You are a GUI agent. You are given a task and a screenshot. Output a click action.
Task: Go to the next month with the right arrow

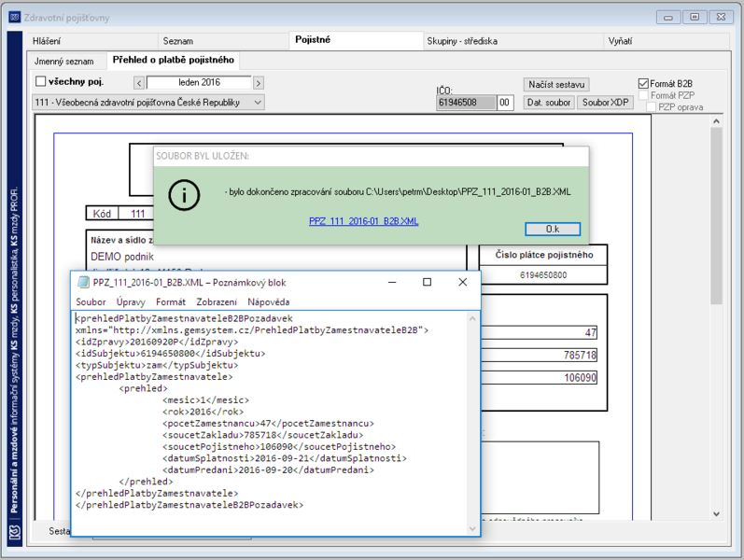click(x=259, y=83)
